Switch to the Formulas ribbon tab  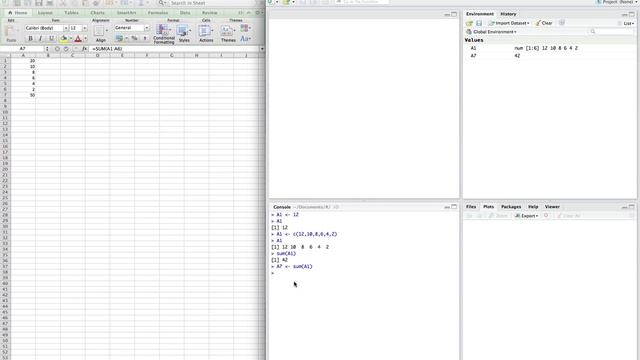click(158, 13)
